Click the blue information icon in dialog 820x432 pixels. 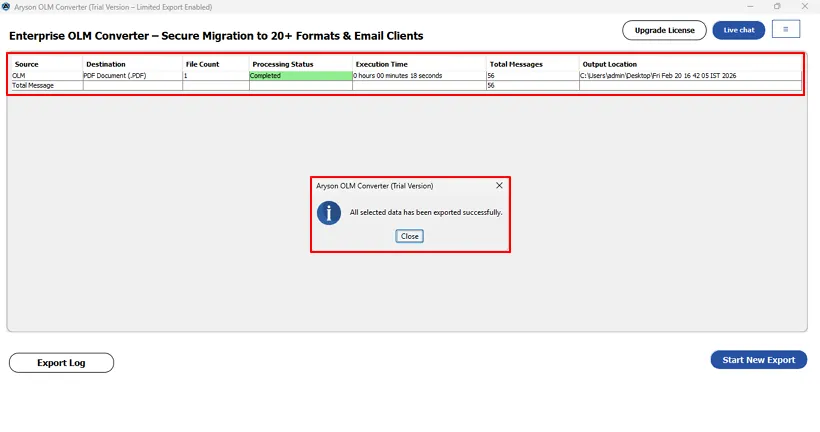pos(329,213)
